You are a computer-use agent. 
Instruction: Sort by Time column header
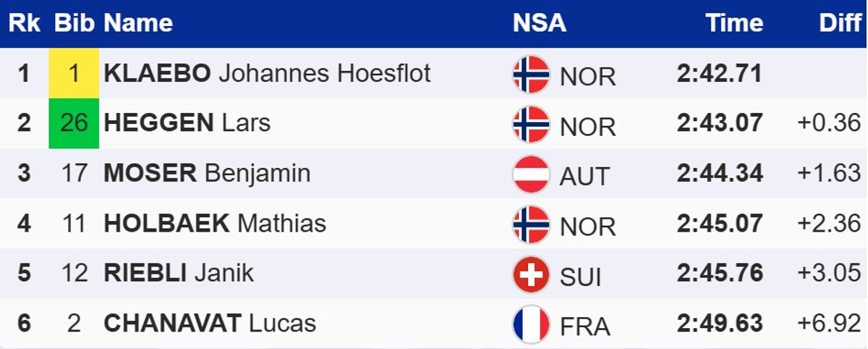[x=735, y=23]
